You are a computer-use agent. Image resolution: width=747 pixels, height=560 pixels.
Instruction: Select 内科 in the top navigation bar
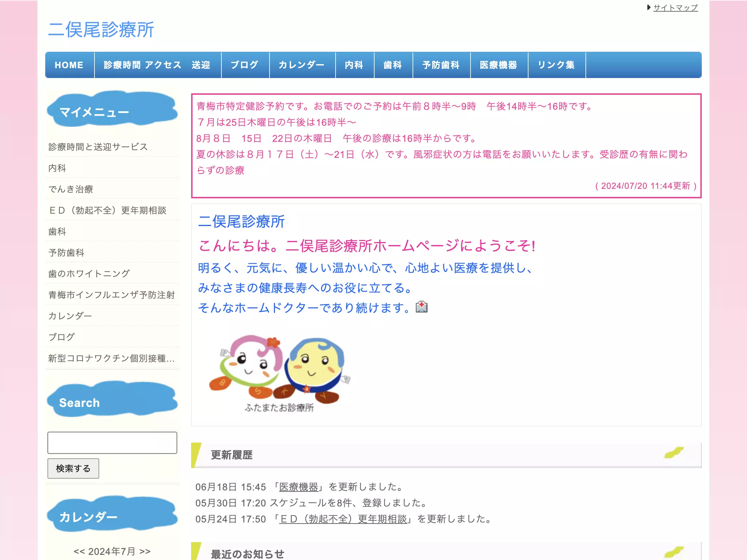355,65
